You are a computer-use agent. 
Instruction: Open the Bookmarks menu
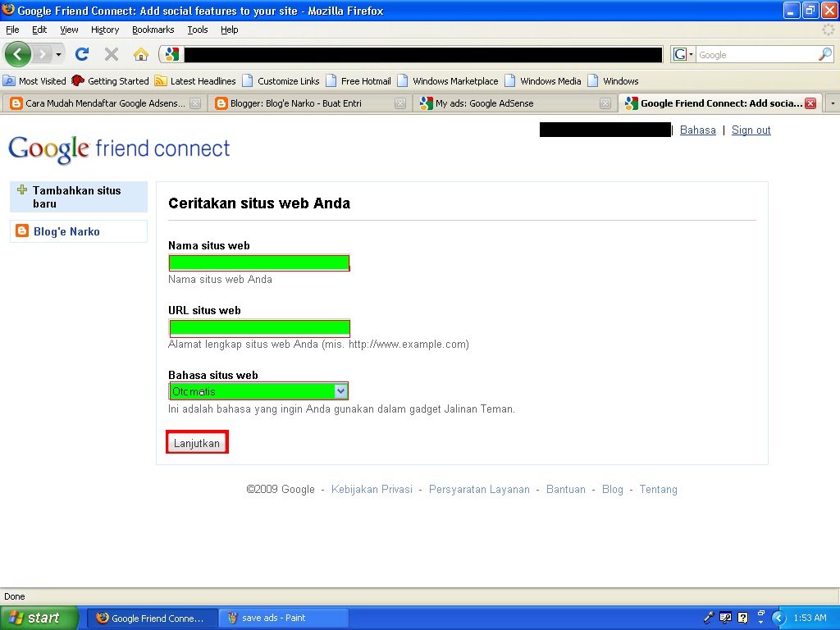click(153, 30)
